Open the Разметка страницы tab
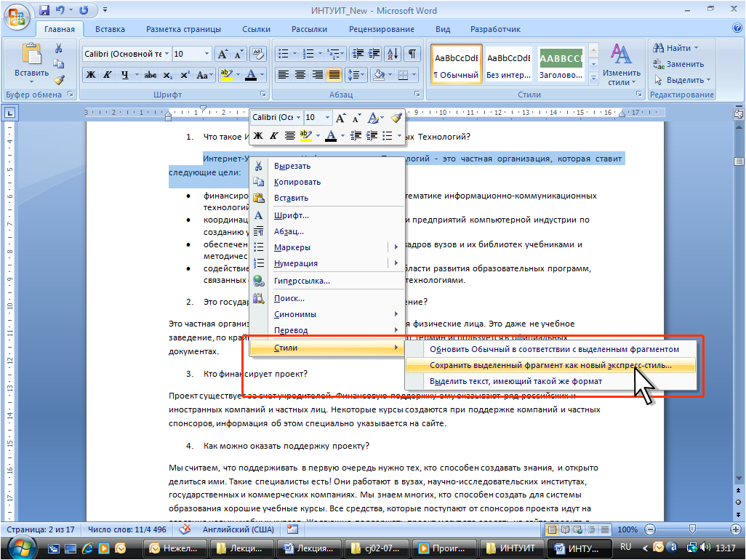The image size is (746, 560). pyautogui.click(x=183, y=29)
